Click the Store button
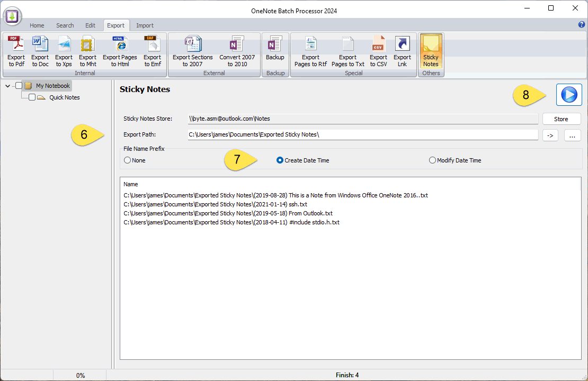 [561, 119]
